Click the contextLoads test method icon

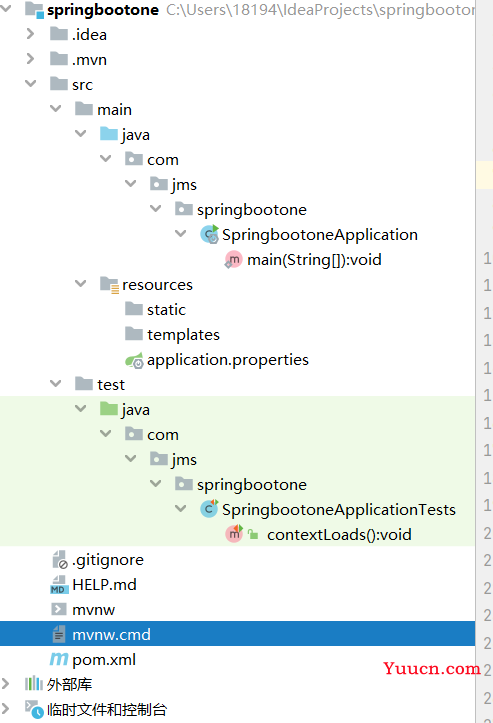click(234, 533)
